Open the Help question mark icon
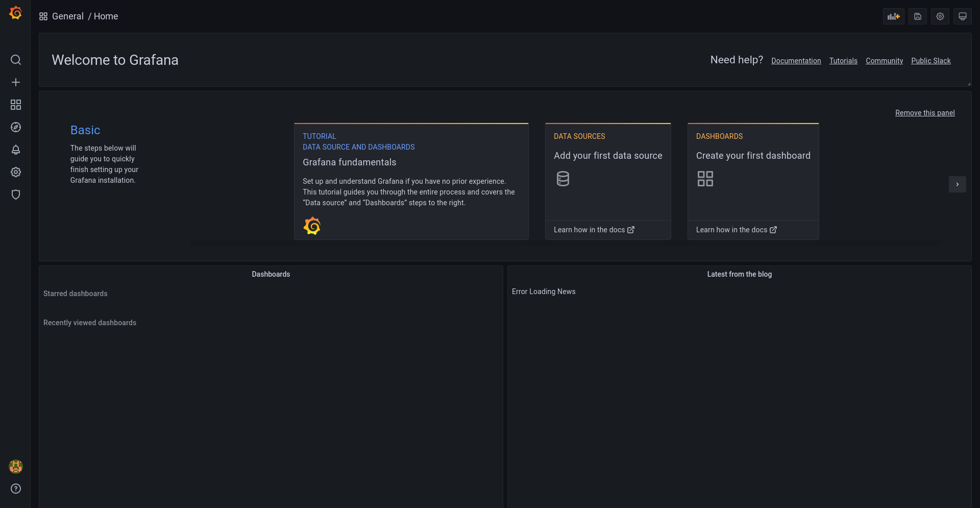Screen dimensions: 980x508 point(16,489)
